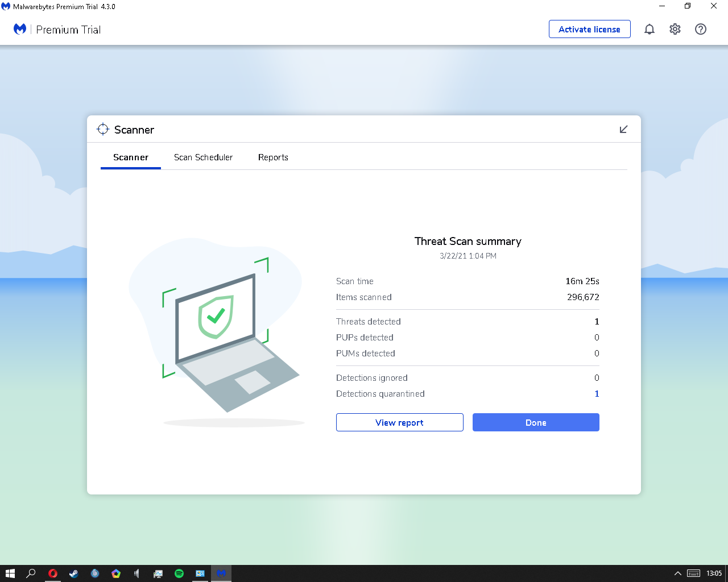This screenshot has width=728, height=582.
Task: Open the Reports tab
Action: [x=273, y=157]
